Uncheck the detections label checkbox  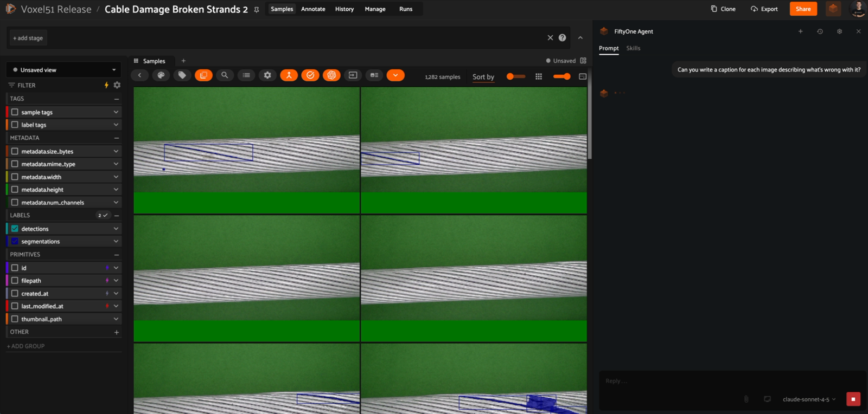coord(15,229)
